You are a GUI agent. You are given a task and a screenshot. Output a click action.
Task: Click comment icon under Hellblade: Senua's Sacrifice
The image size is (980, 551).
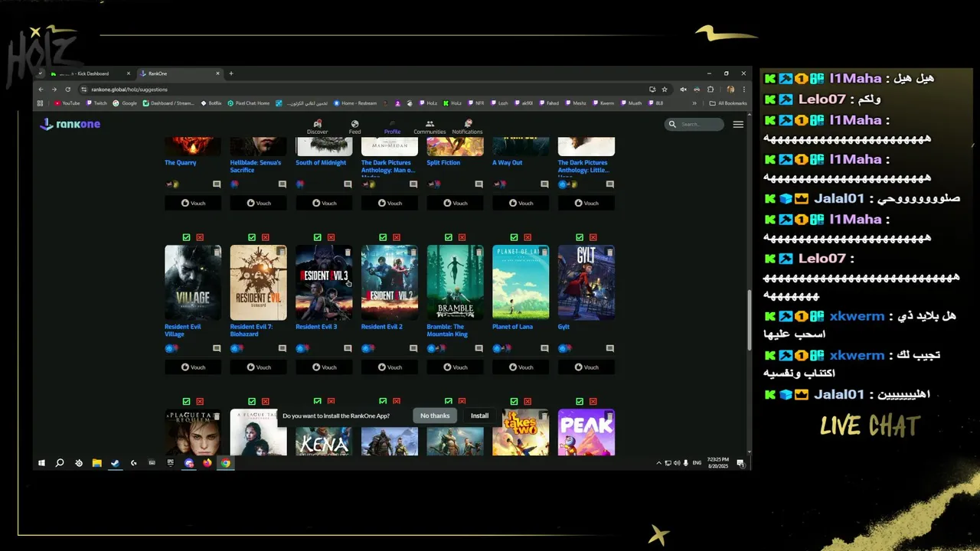tap(283, 184)
